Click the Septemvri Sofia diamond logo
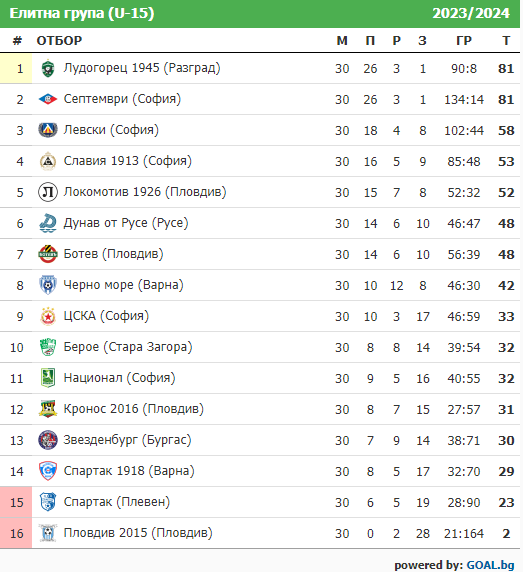This screenshot has width=523, height=572. 48,99
